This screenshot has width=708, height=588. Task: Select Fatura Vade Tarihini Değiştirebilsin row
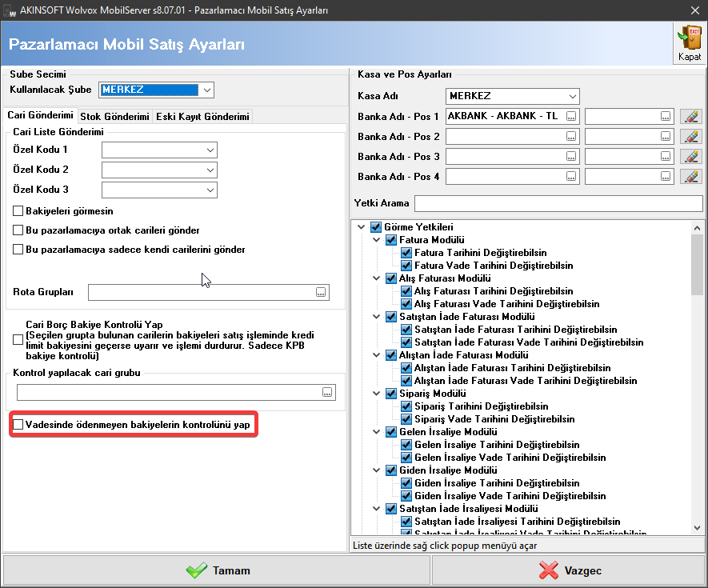point(494,266)
